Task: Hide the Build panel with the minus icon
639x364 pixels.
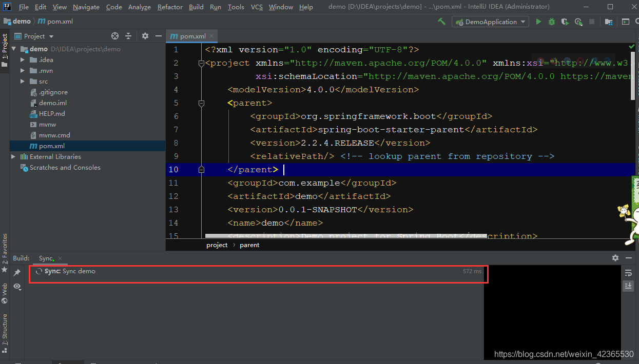Action: click(629, 258)
